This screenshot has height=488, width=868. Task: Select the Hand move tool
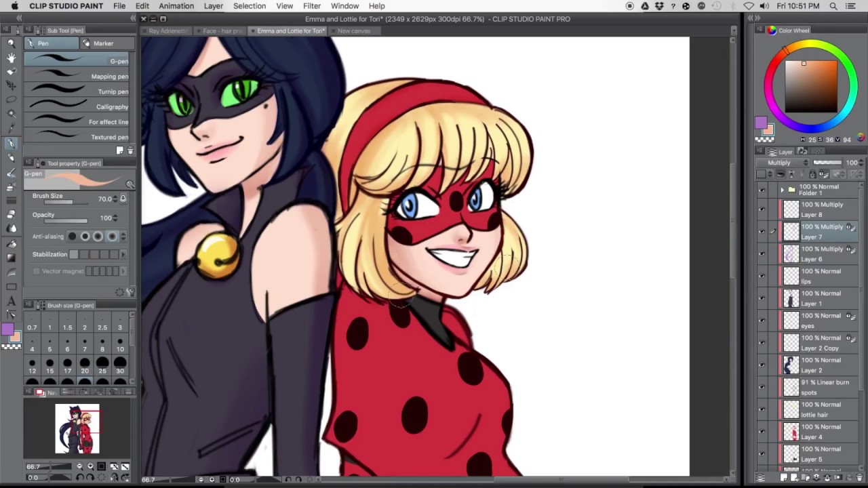(x=11, y=58)
